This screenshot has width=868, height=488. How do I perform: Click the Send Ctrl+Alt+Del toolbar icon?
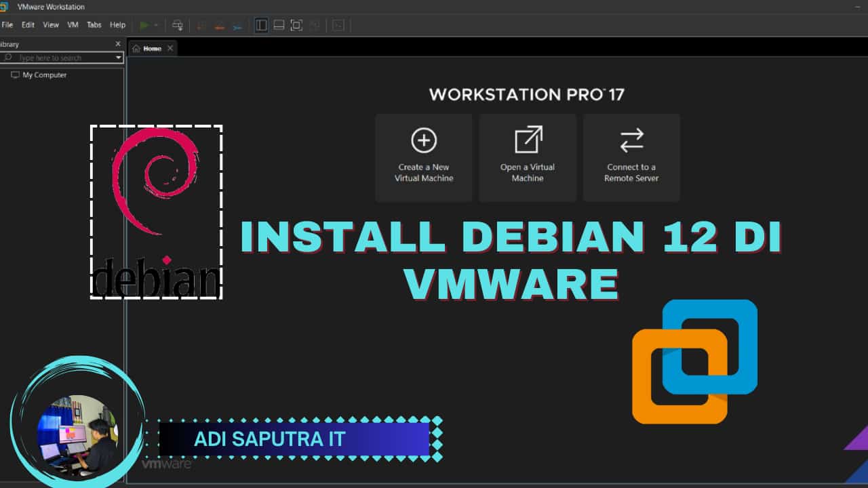(x=178, y=25)
